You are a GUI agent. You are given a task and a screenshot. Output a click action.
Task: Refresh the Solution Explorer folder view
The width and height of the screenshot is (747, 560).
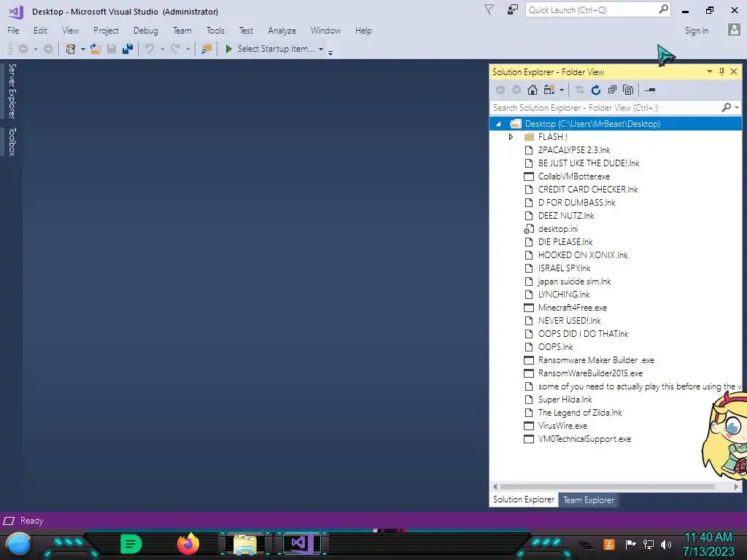click(x=595, y=90)
